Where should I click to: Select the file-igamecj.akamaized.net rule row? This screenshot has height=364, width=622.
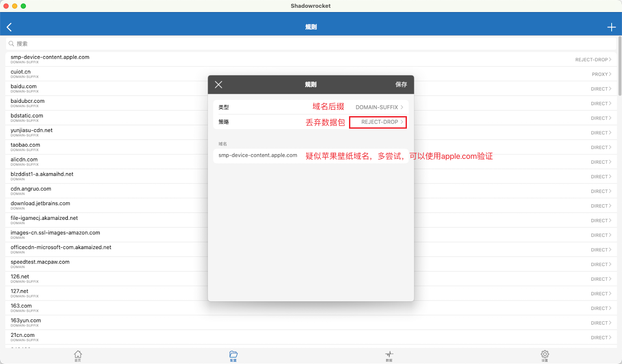311,221
